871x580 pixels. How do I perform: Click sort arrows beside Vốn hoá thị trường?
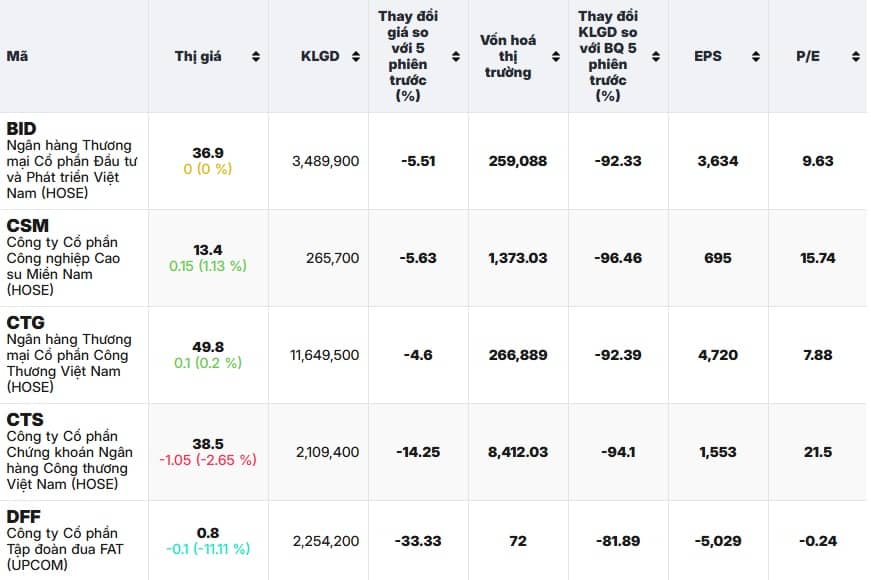(x=555, y=57)
